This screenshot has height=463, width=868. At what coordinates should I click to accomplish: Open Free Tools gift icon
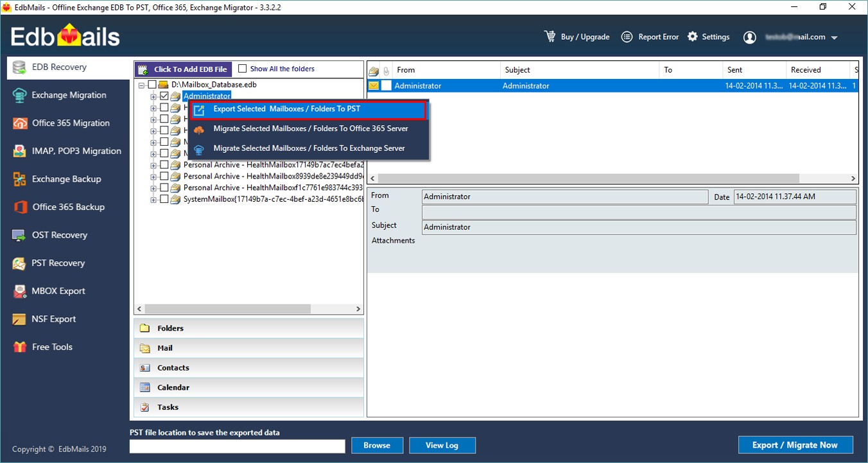point(20,347)
